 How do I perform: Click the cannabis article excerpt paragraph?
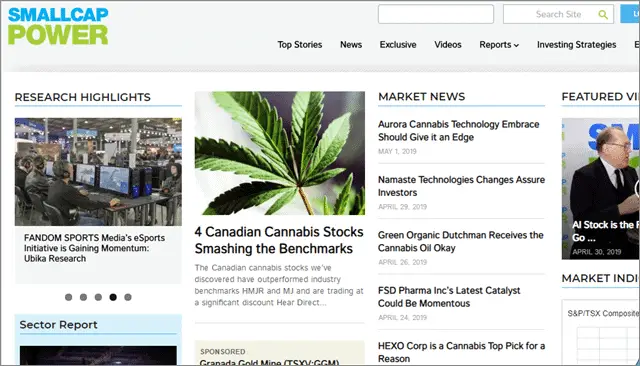pos(279,285)
